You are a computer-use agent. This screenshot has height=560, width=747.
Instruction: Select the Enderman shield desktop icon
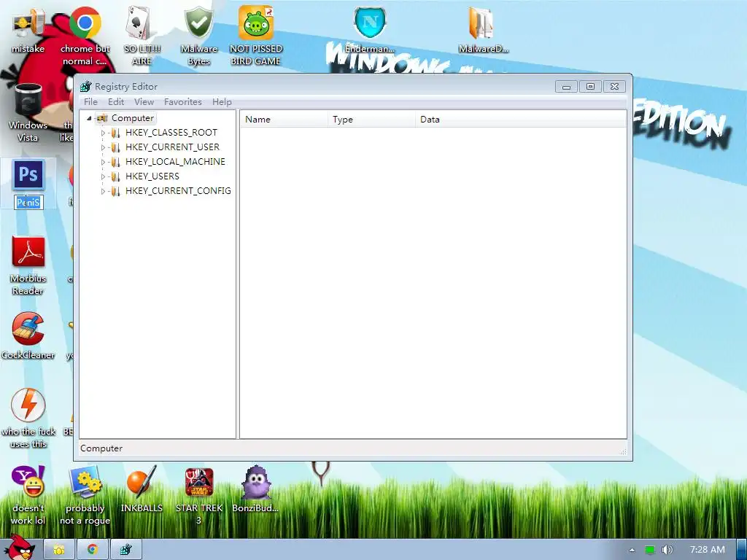pos(370,29)
